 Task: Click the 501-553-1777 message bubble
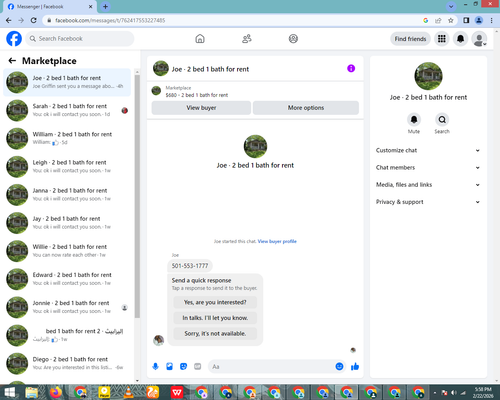pos(190,266)
